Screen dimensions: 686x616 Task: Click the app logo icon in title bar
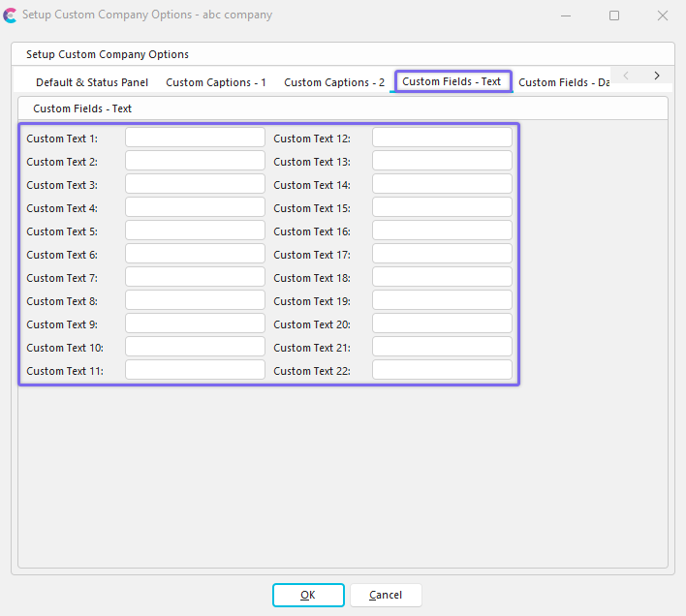[11, 15]
